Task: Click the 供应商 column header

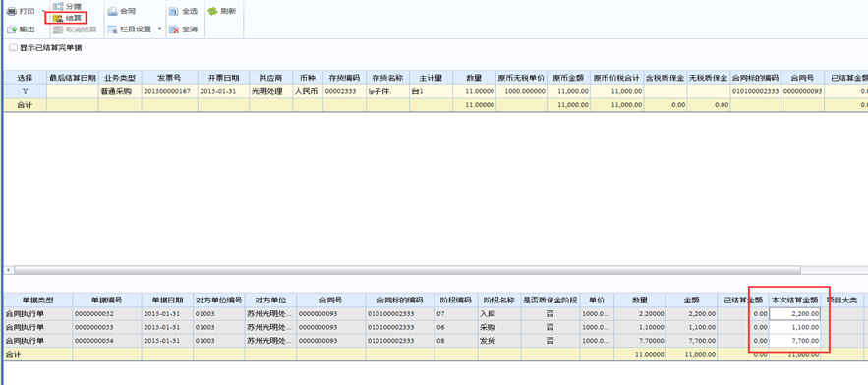Action: click(270, 78)
